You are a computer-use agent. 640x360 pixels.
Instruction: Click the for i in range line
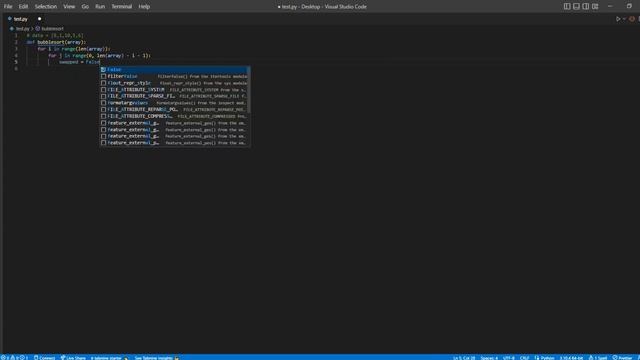click(74, 49)
